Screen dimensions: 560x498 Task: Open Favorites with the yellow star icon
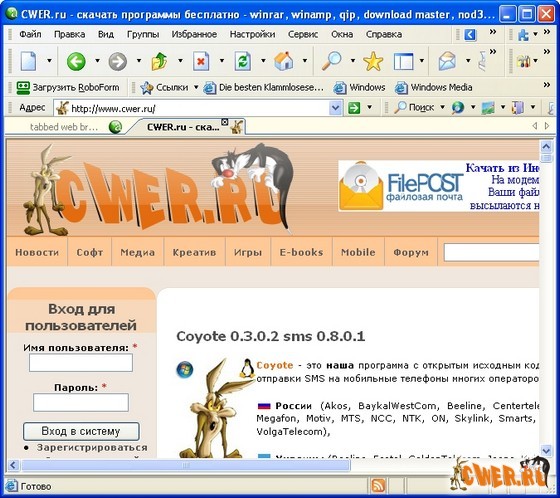373,61
